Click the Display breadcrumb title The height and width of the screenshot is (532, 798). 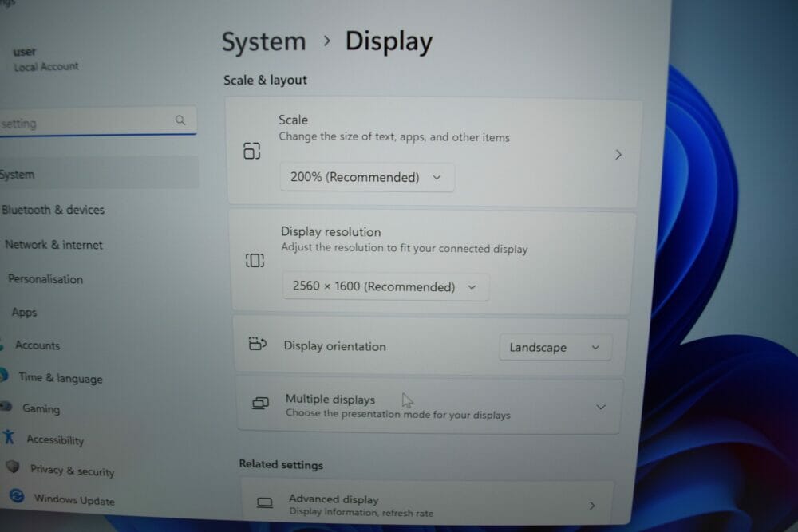(389, 41)
